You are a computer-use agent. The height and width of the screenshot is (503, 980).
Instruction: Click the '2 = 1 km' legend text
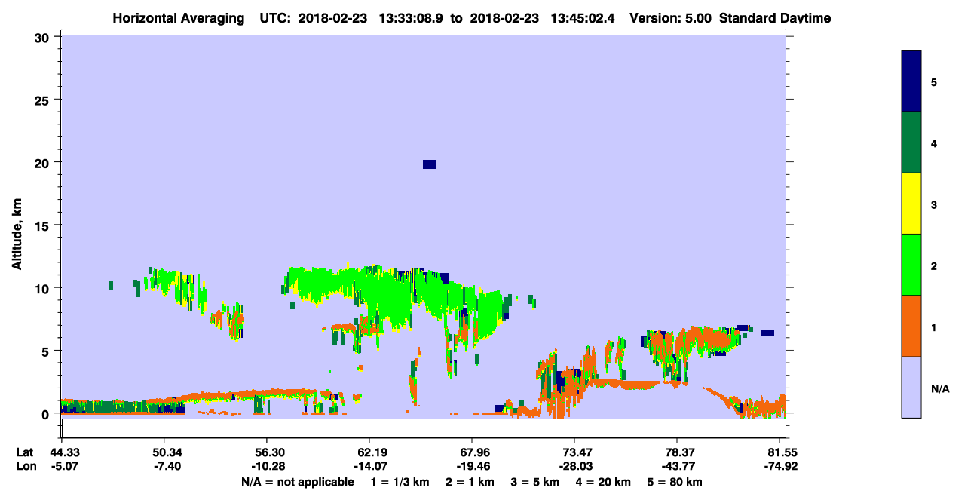pyautogui.click(x=470, y=482)
